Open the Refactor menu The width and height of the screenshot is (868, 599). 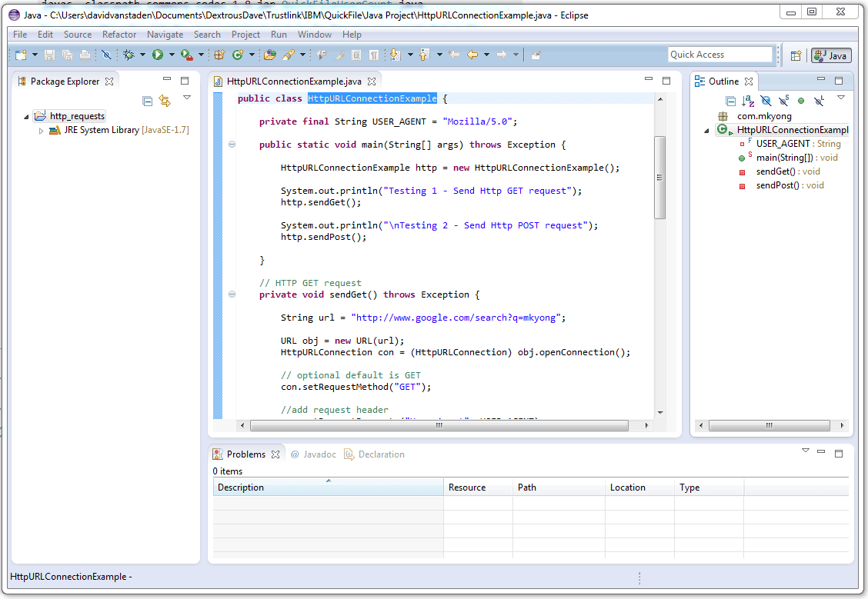(x=119, y=35)
